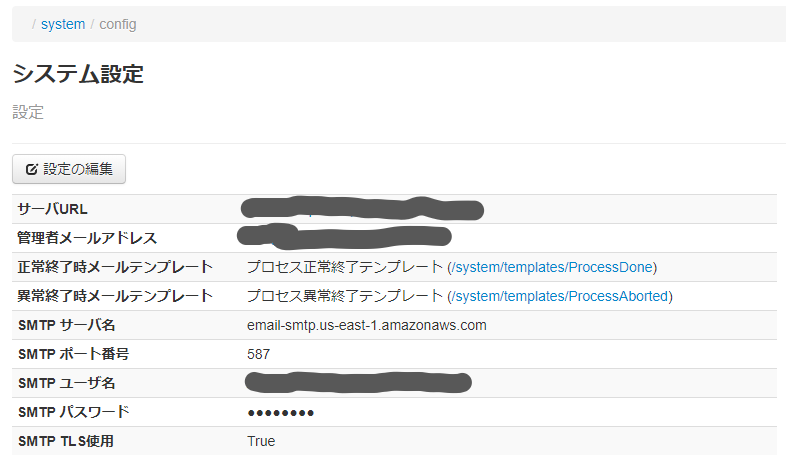Select the サーバURL row label
786x465 pixels.
54,209
